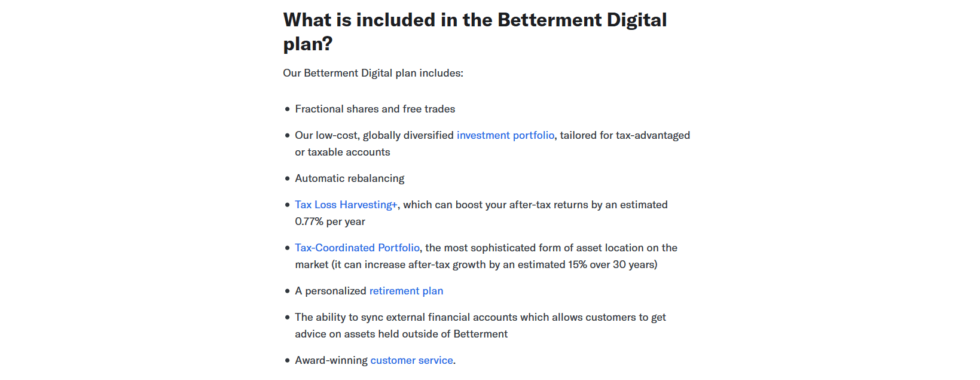The width and height of the screenshot is (980, 380).
Task: Click the 'or taxable accounts' line
Action: 343,152
